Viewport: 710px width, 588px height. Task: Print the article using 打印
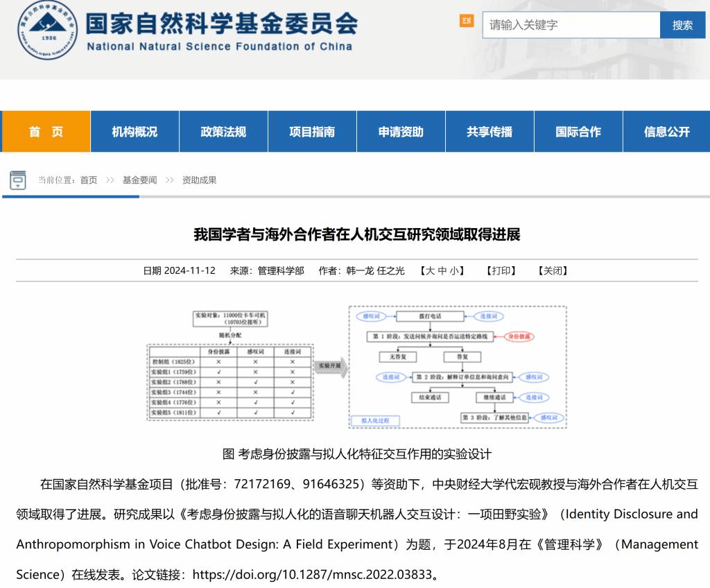pos(501,270)
